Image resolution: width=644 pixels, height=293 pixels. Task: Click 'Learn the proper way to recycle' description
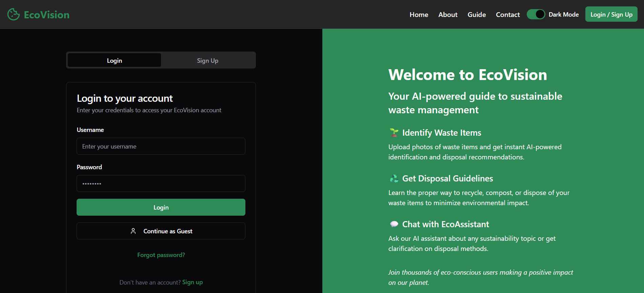479,198
